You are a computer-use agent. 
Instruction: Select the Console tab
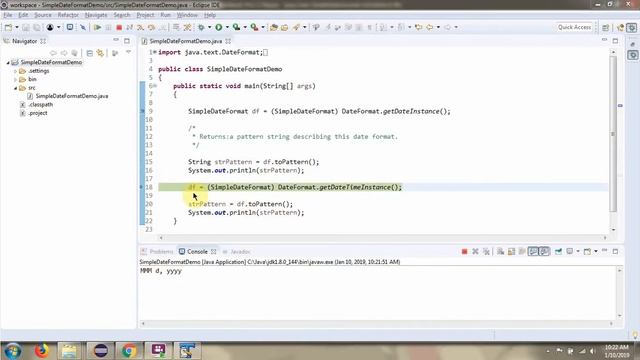pyautogui.click(x=197, y=251)
